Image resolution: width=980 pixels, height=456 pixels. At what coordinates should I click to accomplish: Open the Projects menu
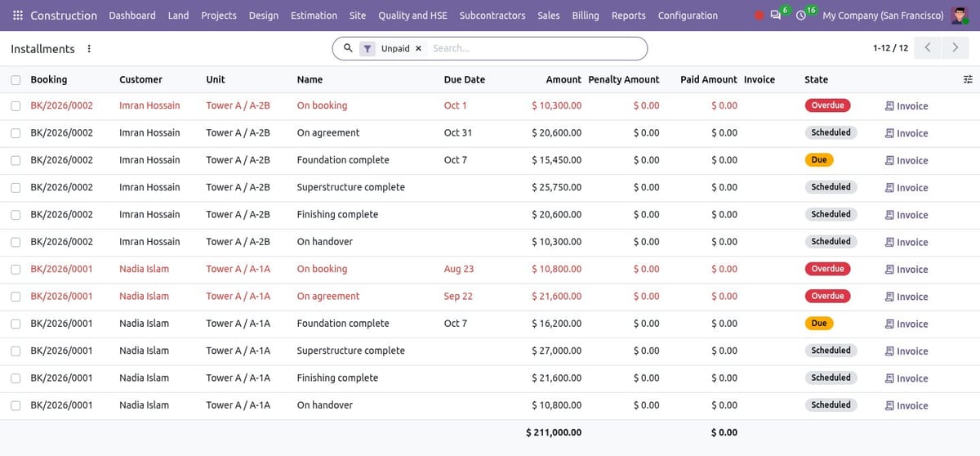(219, 16)
